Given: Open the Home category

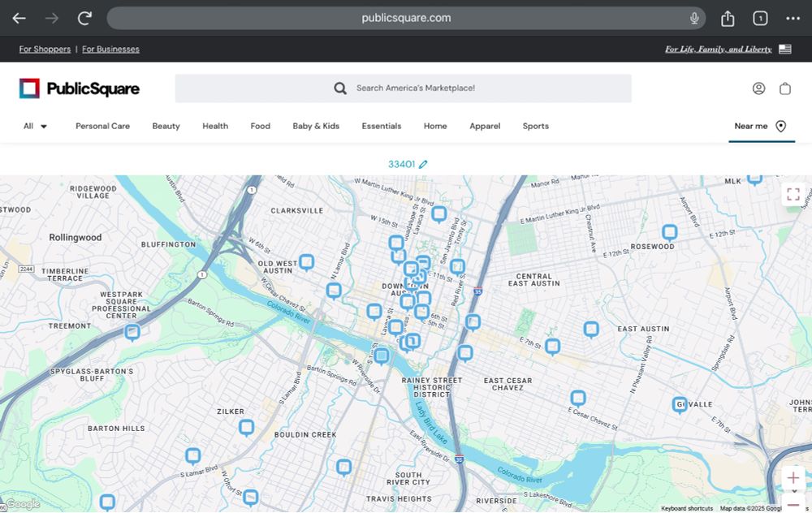Looking at the screenshot, I should tap(435, 127).
